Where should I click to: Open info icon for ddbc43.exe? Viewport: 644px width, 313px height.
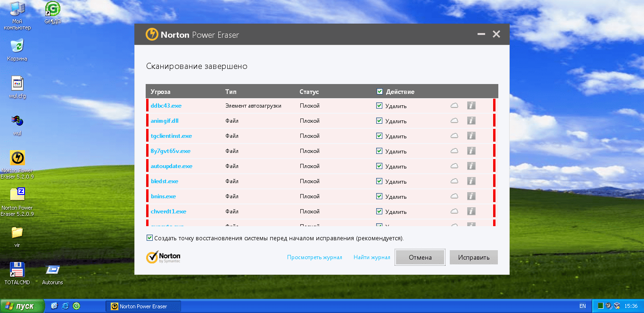tap(471, 106)
